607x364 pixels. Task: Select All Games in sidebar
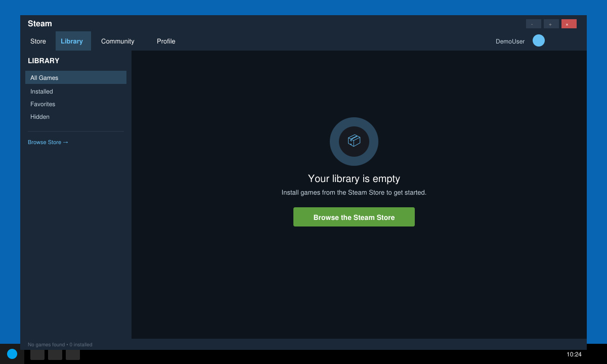pos(76,77)
